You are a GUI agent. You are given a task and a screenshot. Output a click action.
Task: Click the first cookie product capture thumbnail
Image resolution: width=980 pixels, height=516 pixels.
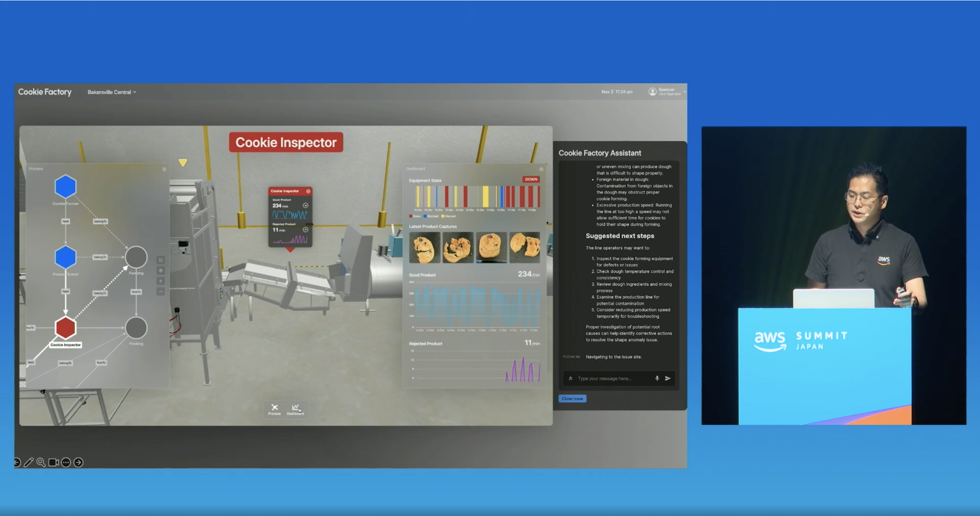(424, 248)
